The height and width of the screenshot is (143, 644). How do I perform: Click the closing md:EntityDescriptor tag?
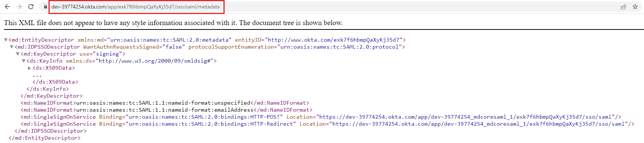[44, 138]
